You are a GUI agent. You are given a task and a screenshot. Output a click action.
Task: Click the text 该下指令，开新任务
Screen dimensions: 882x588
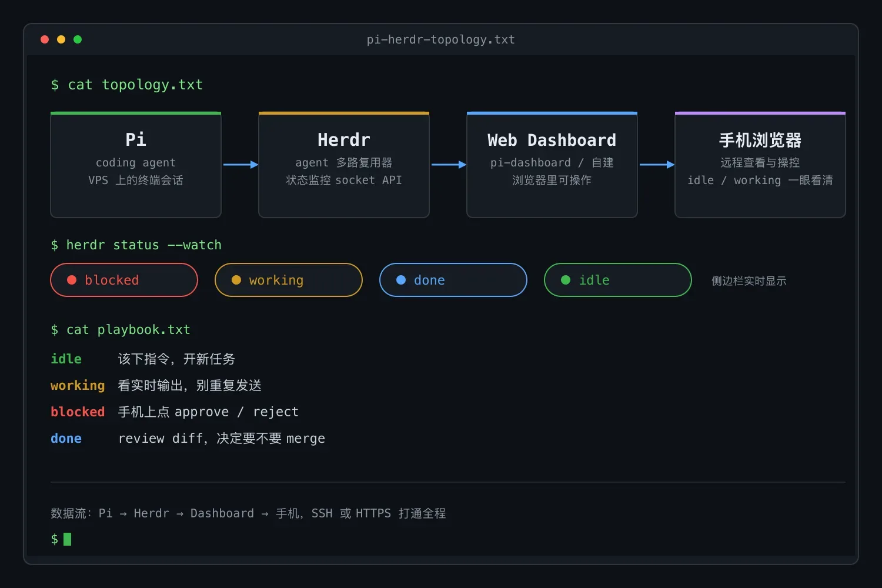click(176, 359)
